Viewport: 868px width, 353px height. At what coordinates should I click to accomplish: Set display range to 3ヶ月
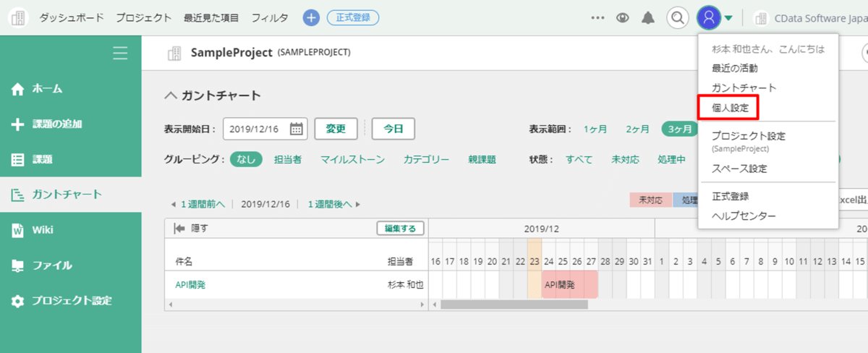click(679, 129)
